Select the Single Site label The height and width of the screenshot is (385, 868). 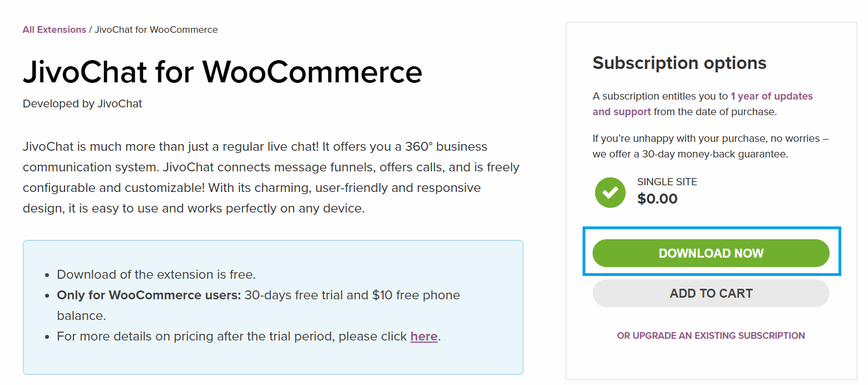coord(667,182)
